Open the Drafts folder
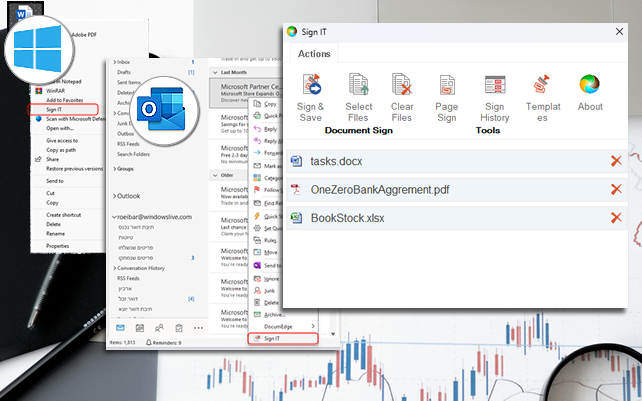Screen dimensions: 642x401 click(127, 73)
